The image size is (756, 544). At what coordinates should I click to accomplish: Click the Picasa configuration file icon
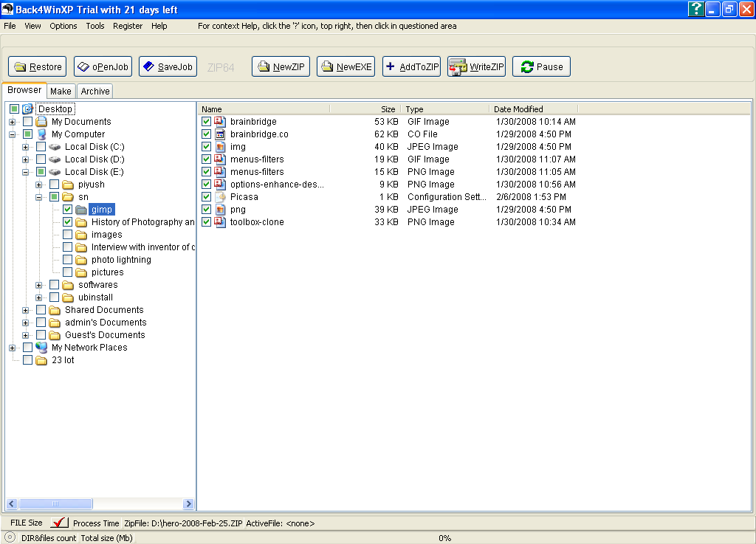click(220, 196)
